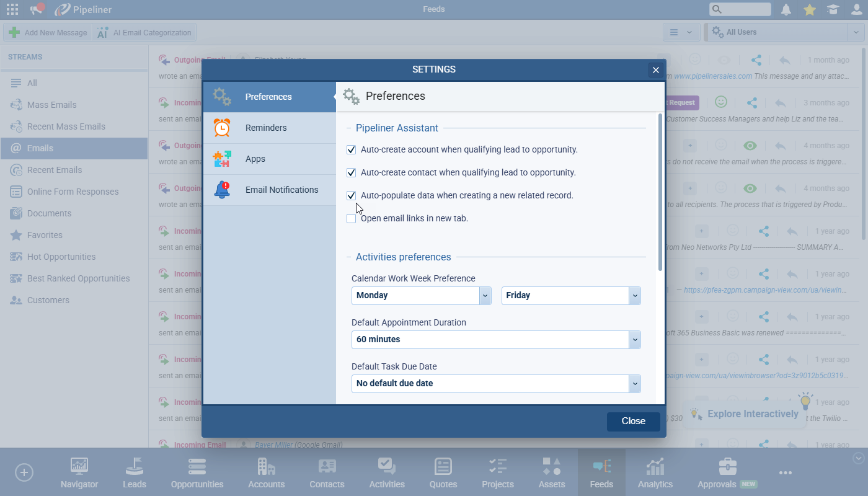Click the Analytics chart icon
This screenshot has height=496, width=868.
(655, 467)
